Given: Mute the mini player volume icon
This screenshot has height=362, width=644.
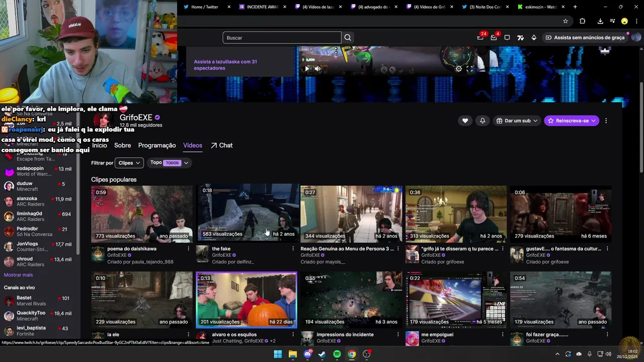Looking at the screenshot, I should 317,69.
